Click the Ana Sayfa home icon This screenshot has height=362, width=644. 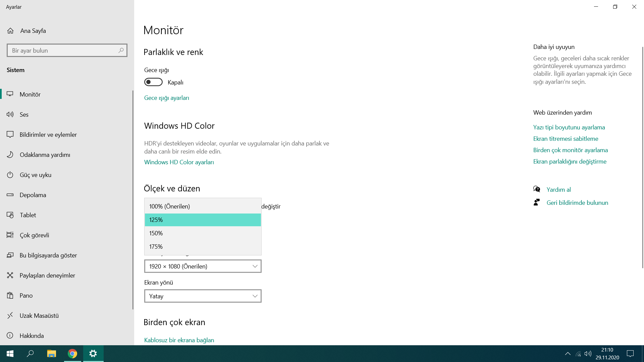pyautogui.click(x=10, y=31)
